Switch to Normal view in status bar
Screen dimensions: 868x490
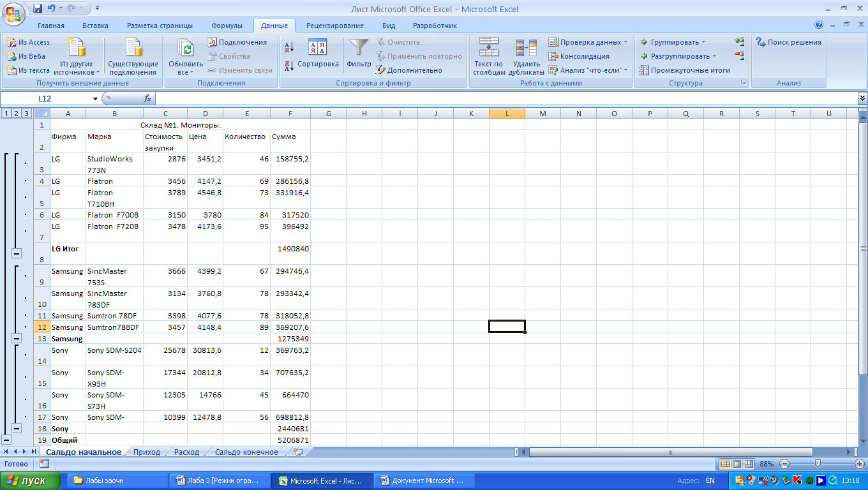pos(725,464)
